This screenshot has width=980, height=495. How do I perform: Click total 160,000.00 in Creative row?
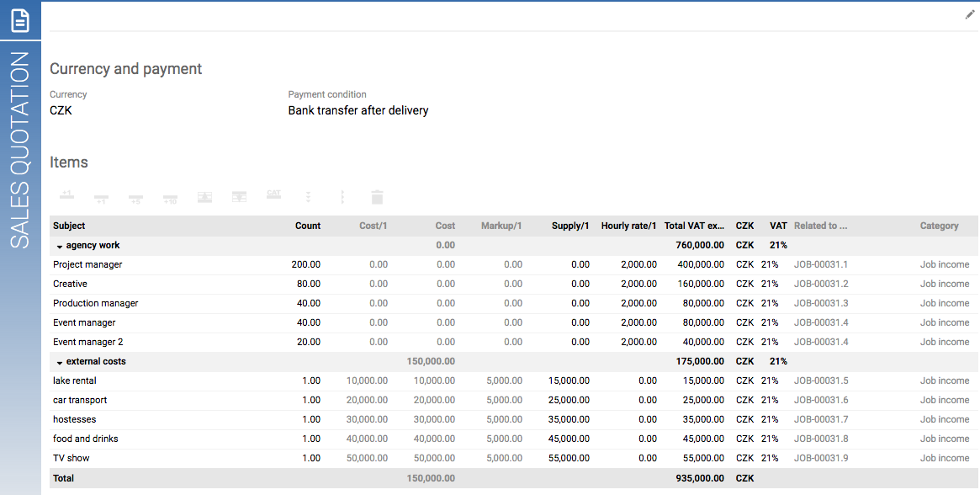(701, 284)
